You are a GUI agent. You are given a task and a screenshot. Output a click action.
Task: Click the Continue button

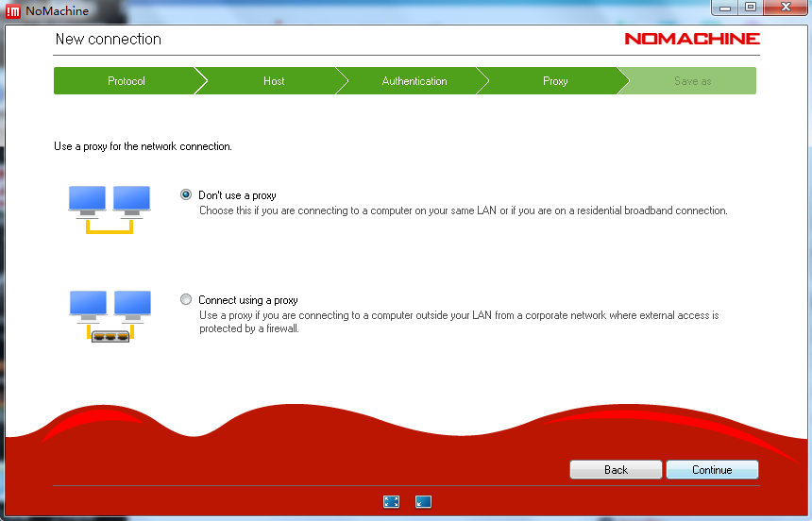pos(712,470)
